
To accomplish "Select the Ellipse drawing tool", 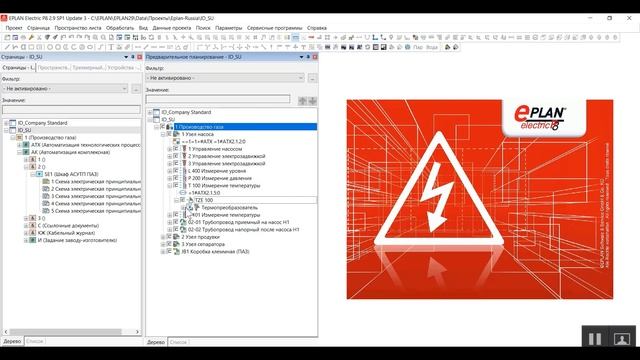I will (90, 47).
